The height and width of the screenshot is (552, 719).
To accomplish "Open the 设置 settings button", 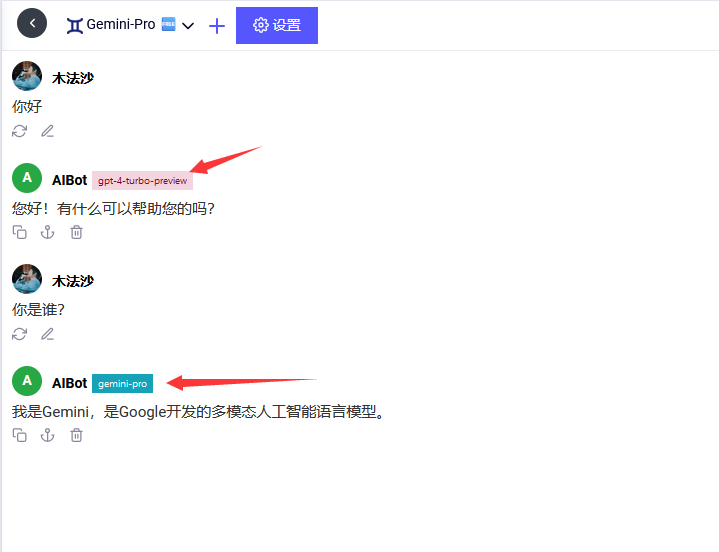I will click(277, 25).
